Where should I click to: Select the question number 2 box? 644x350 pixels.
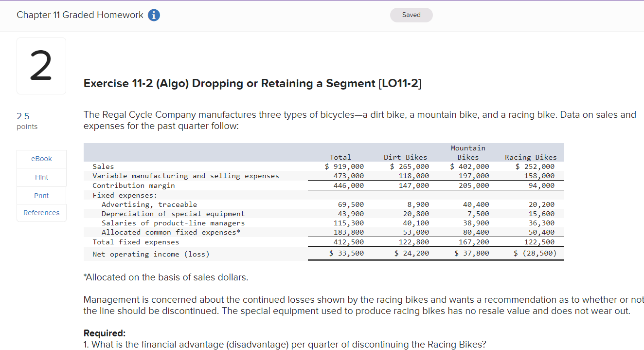click(41, 65)
